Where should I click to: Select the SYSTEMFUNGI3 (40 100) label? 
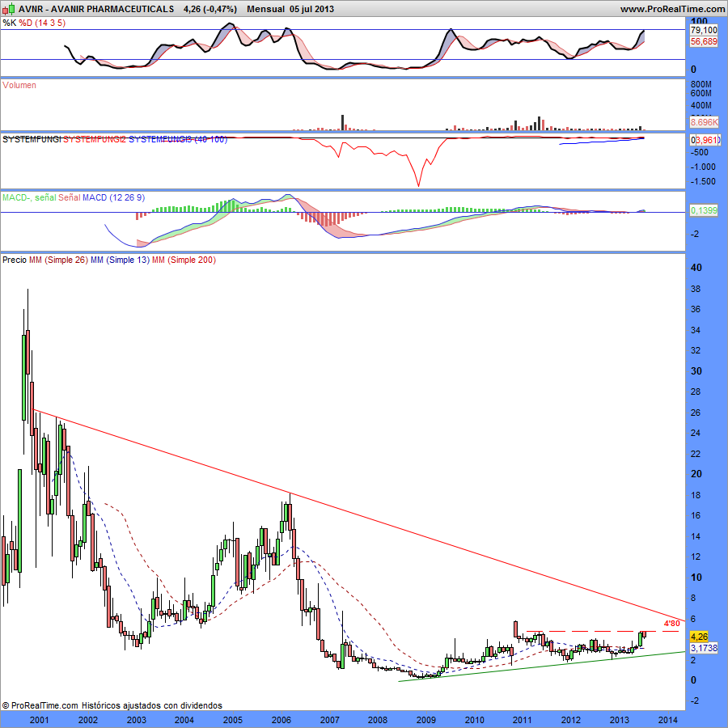click(x=178, y=139)
